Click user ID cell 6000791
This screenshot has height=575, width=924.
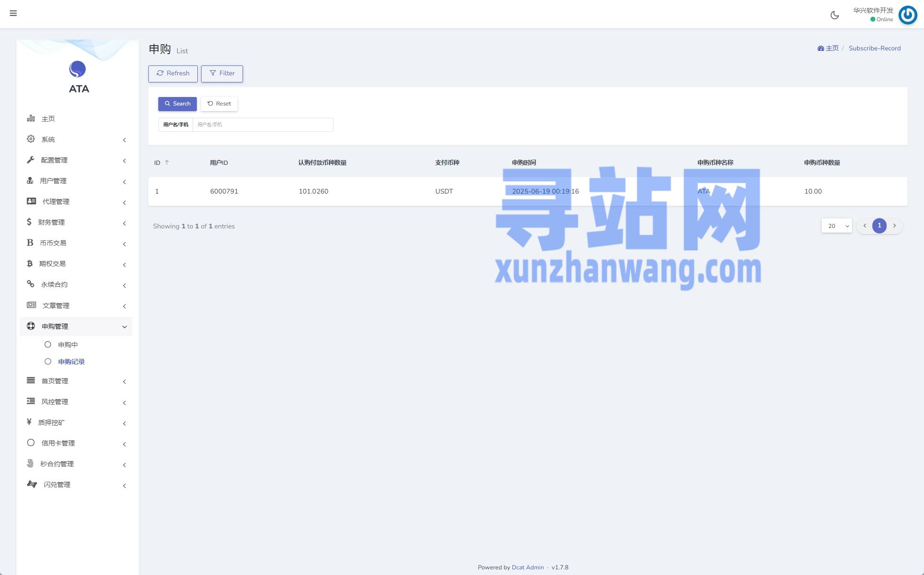click(224, 191)
